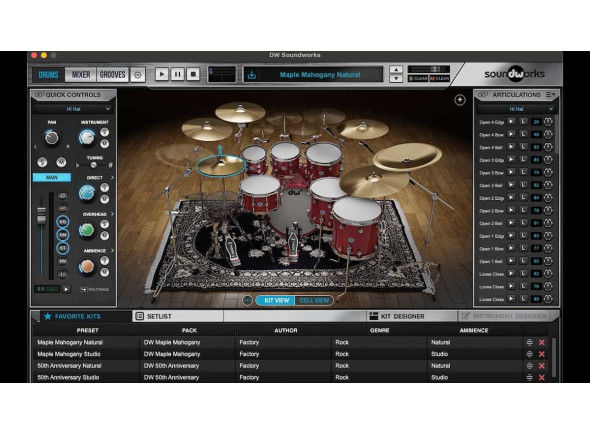Click the orange Ambience level knob
This screenshot has height=434, width=590.
87,266
